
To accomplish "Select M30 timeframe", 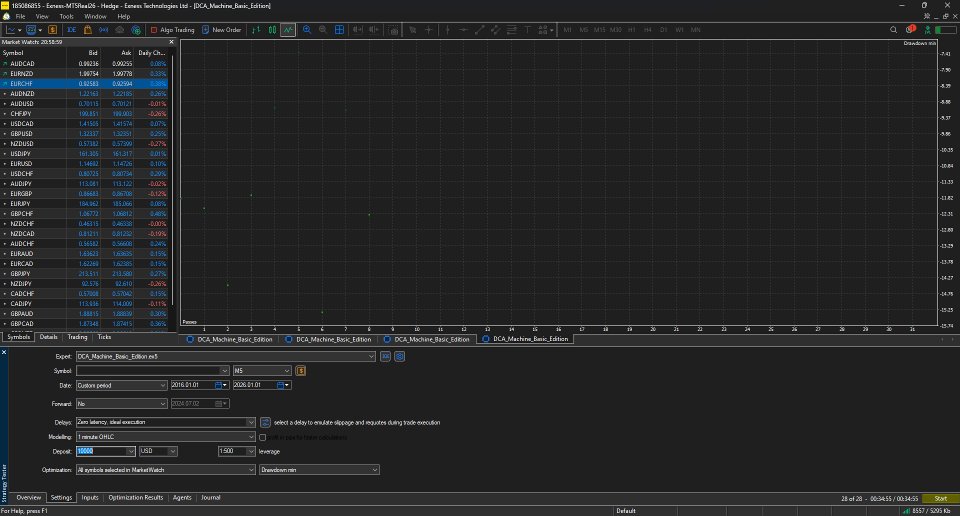I will coord(615,29).
